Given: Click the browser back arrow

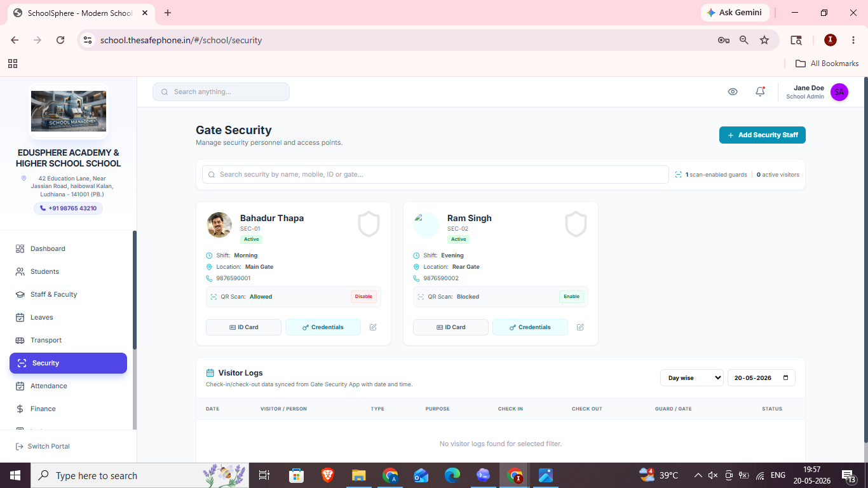Looking at the screenshot, I should [x=15, y=40].
